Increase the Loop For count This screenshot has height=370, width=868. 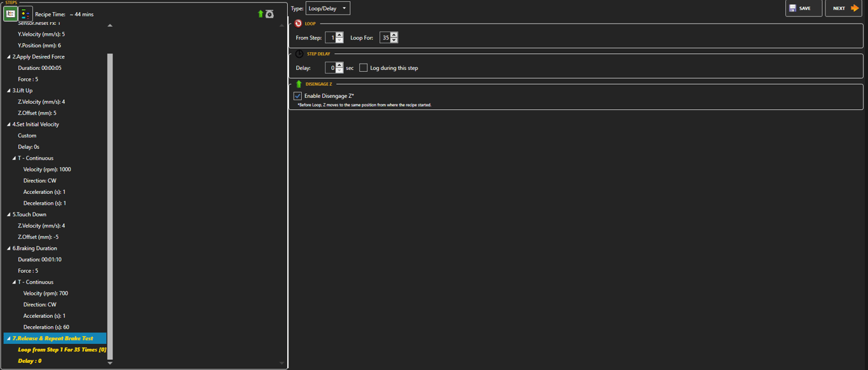394,35
